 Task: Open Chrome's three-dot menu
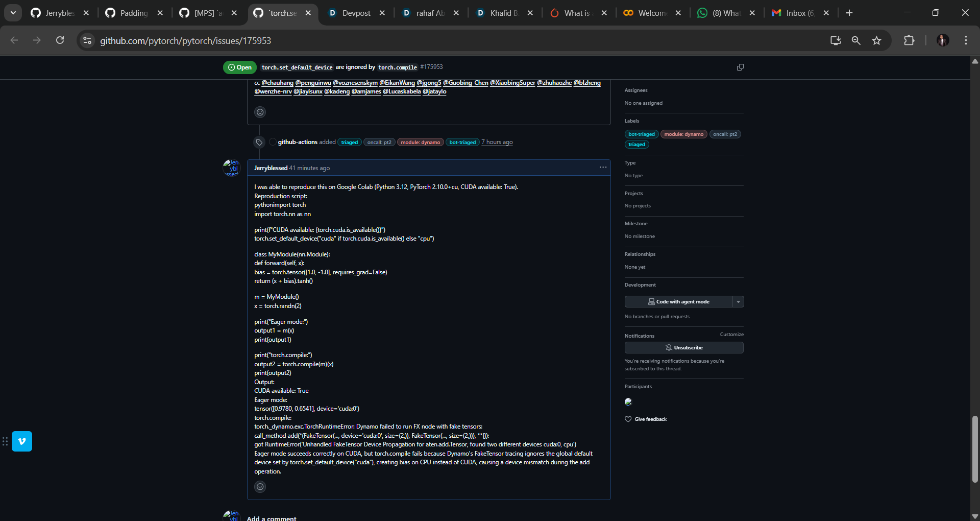(x=966, y=40)
